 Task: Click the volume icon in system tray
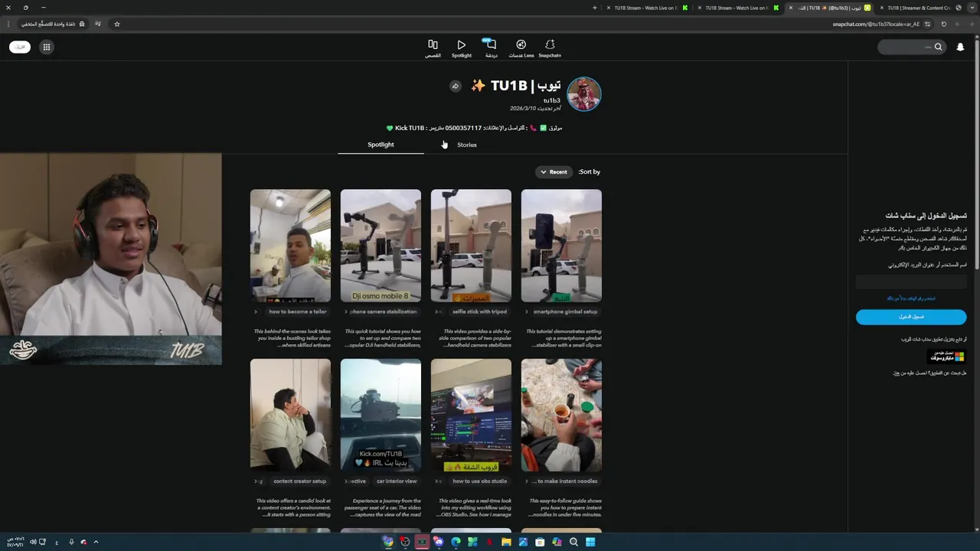(x=31, y=542)
